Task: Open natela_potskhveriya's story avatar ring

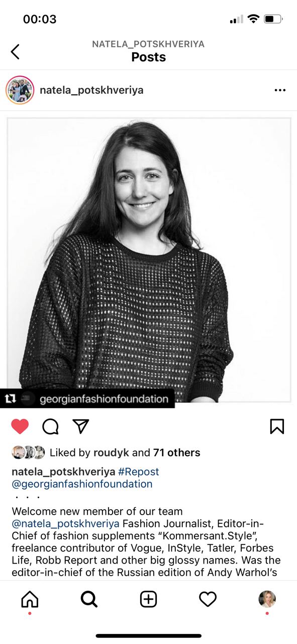Action: (20, 90)
